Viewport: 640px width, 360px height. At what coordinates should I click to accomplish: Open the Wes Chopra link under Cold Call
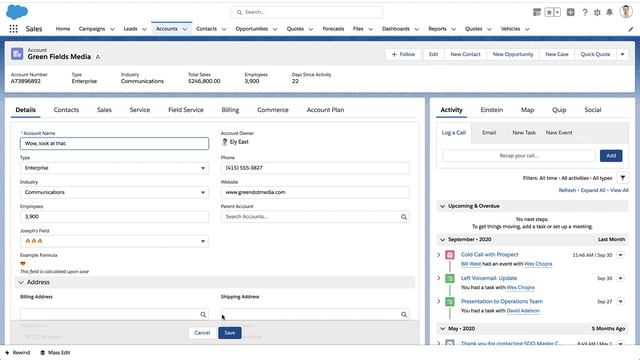click(538, 264)
